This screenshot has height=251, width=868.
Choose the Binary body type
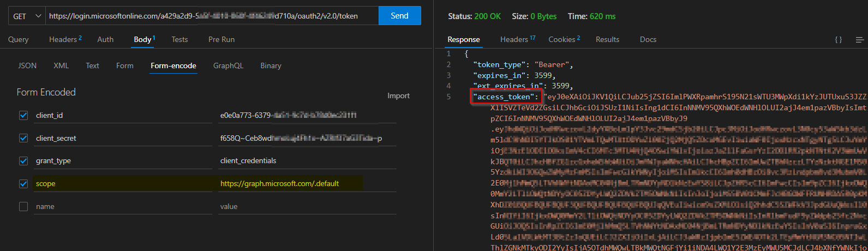tap(271, 65)
